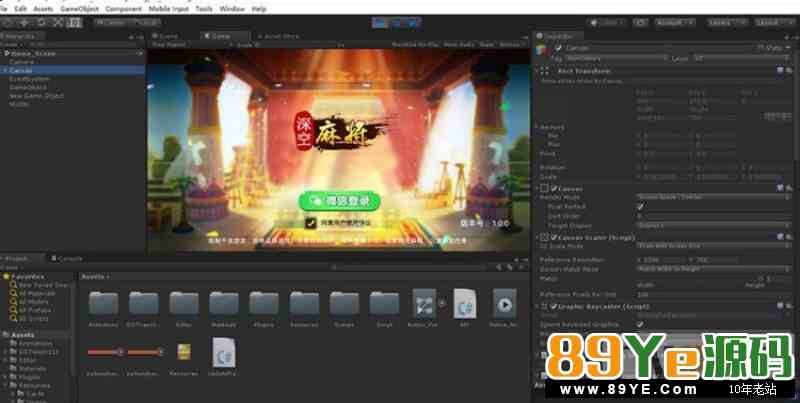Open the Rect Transform gear settings menu

788,70
